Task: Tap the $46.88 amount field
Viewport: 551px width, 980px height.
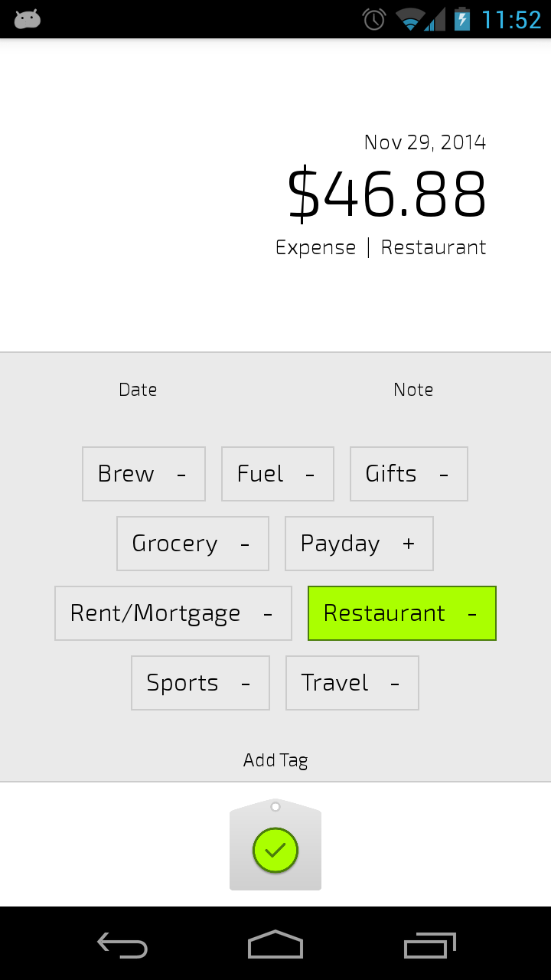Action: 386,194
